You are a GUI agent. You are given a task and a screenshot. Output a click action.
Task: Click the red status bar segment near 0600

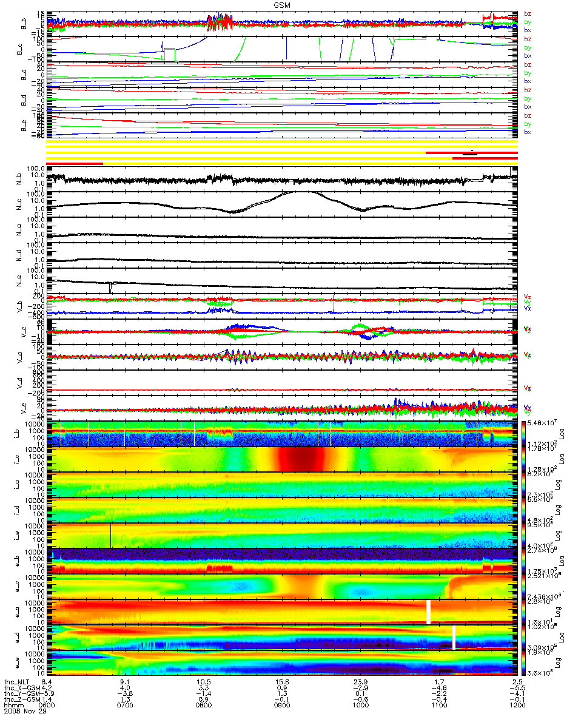coord(74,163)
